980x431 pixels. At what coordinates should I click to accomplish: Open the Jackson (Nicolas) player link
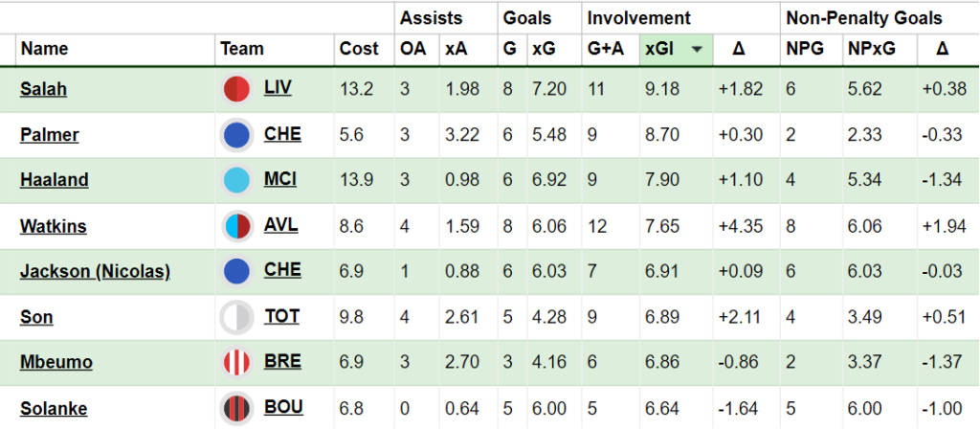tap(95, 271)
